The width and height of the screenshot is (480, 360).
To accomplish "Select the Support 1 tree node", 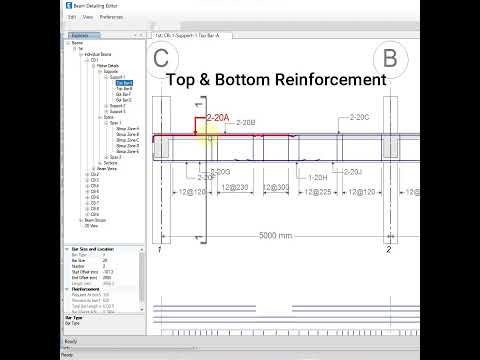I will 118,77.
